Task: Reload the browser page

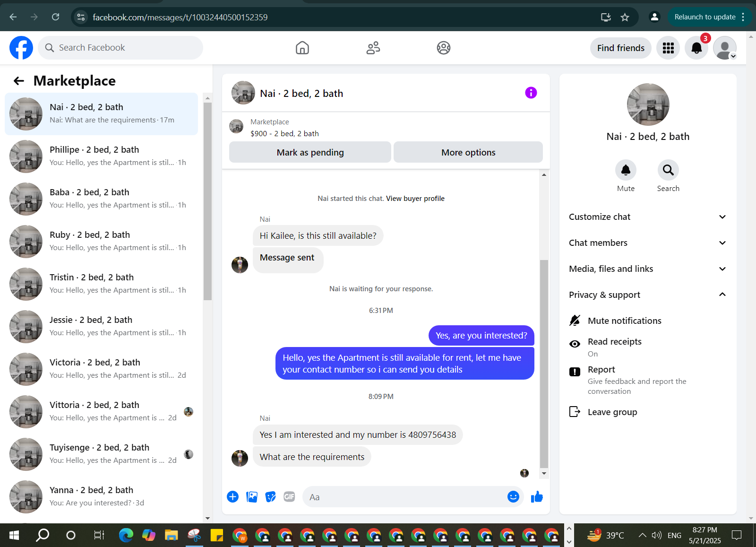Action: coord(55,17)
